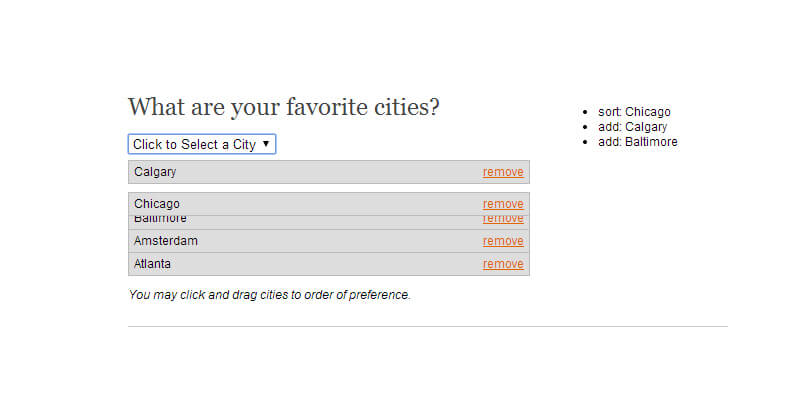Screen dimensions: 800x400
Task: Select the Chicago city row
Action: pyautogui.click(x=300, y=204)
